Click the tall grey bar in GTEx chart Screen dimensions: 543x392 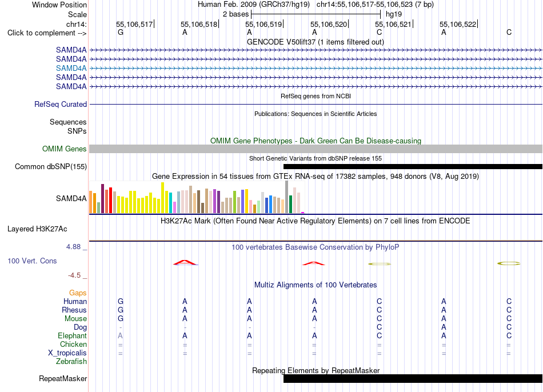287,197
